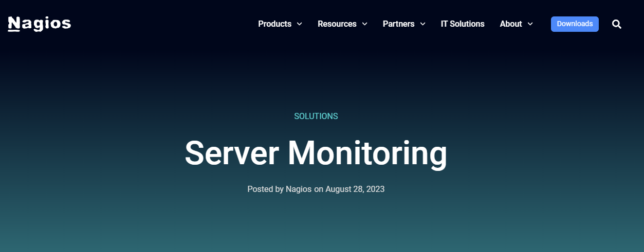
Task: Click the August 28, 2023 date
Action: pos(355,189)
